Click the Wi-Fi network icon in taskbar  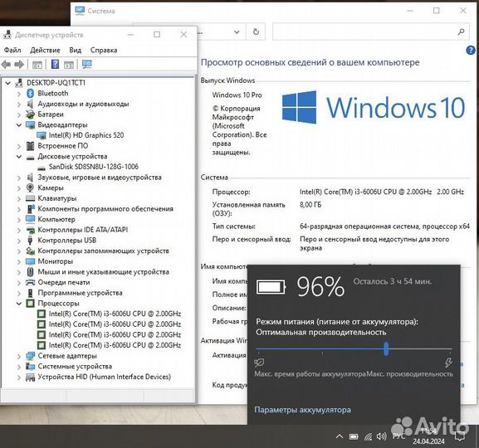point(368,437)
